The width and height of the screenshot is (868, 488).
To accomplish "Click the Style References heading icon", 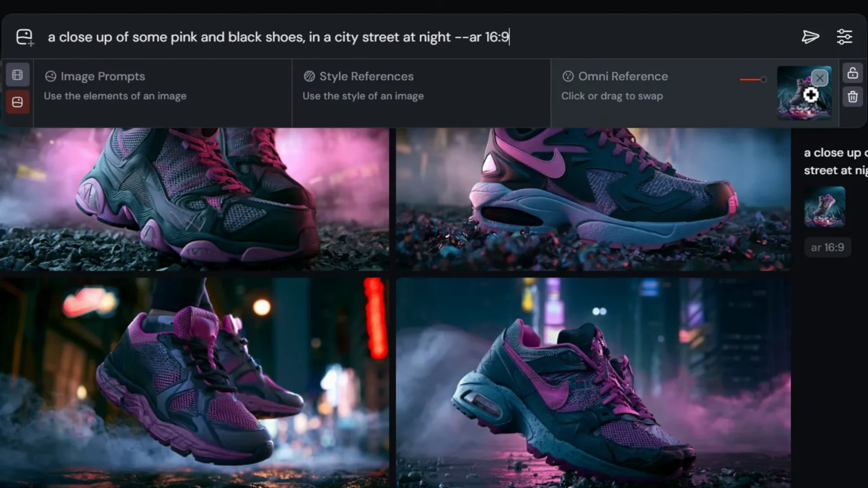I will click(x=309, y=76).
